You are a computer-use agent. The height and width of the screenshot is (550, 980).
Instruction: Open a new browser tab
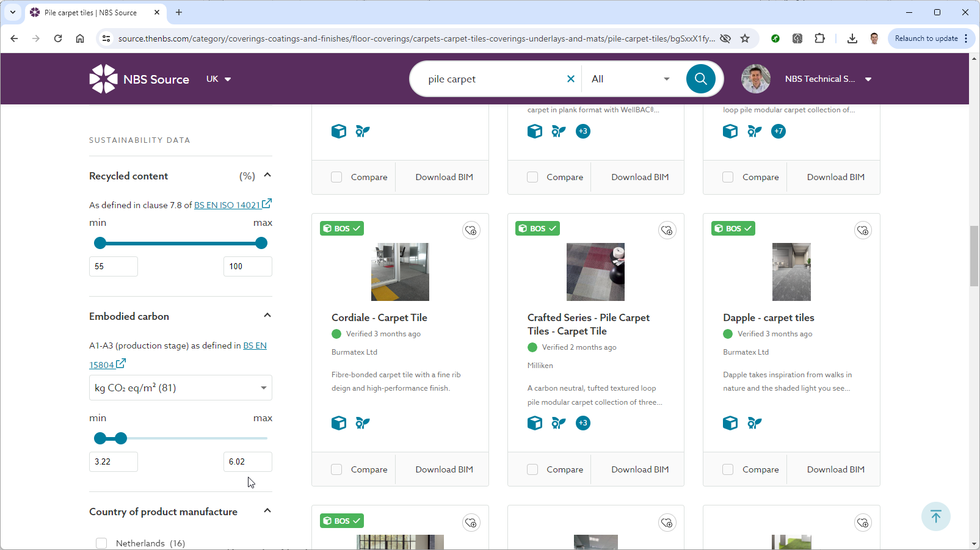click(179, 12)
